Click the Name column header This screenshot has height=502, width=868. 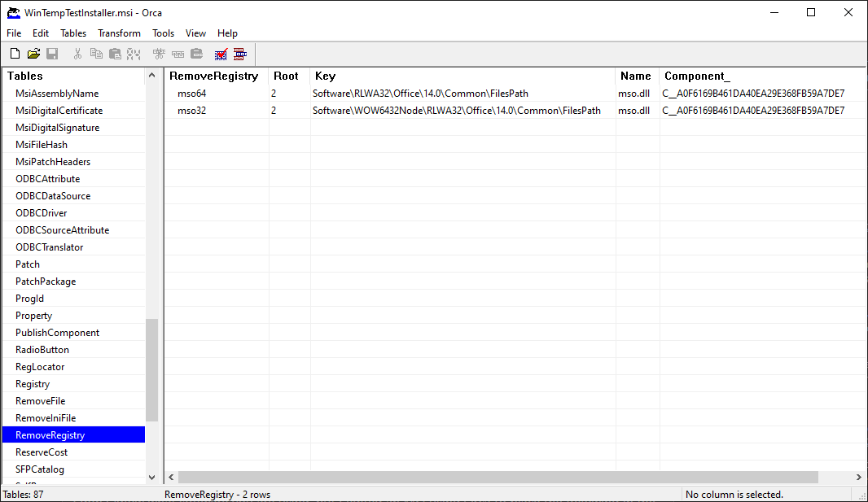[x=638, y=76]
